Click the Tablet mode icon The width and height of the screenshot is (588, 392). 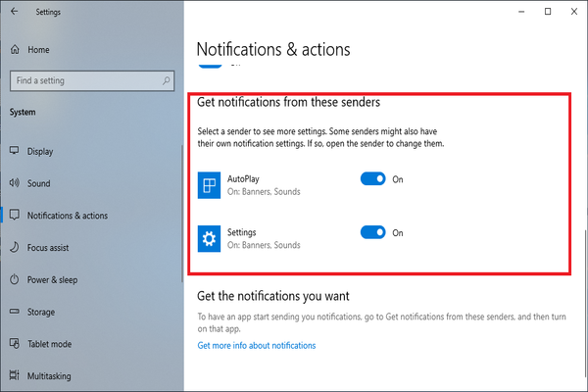15,344
